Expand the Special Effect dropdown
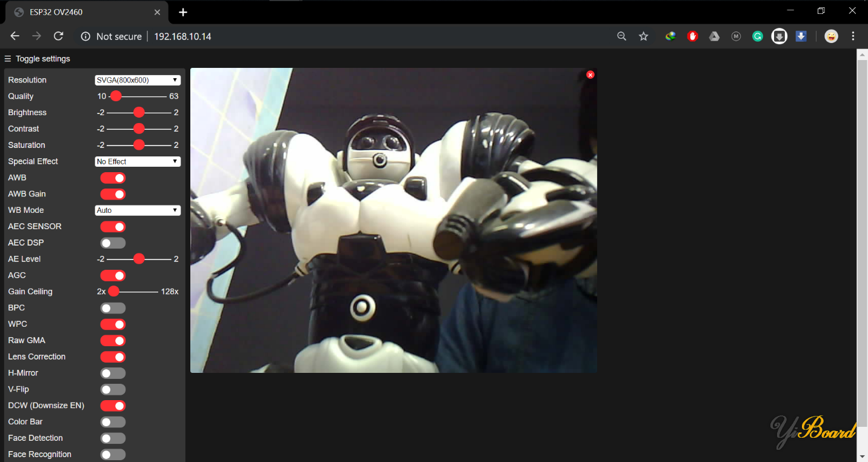Screen dimensions: 868x462 (x=138, y=161)
